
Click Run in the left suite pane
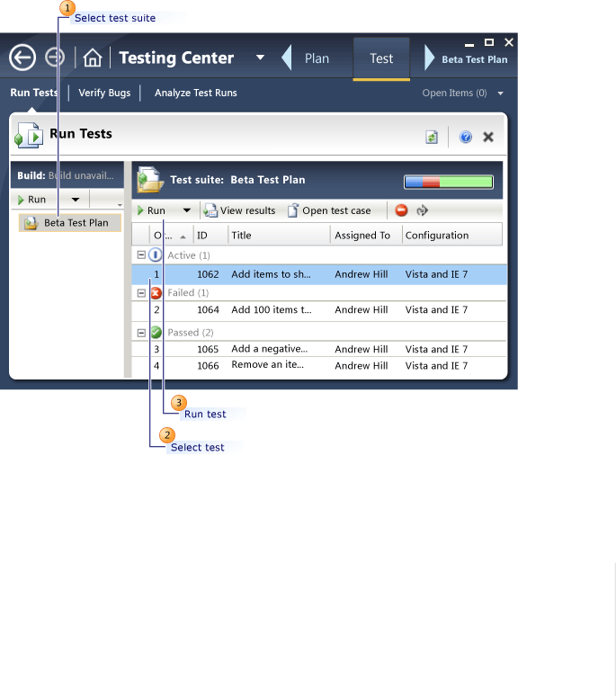(x=31, y=200)
